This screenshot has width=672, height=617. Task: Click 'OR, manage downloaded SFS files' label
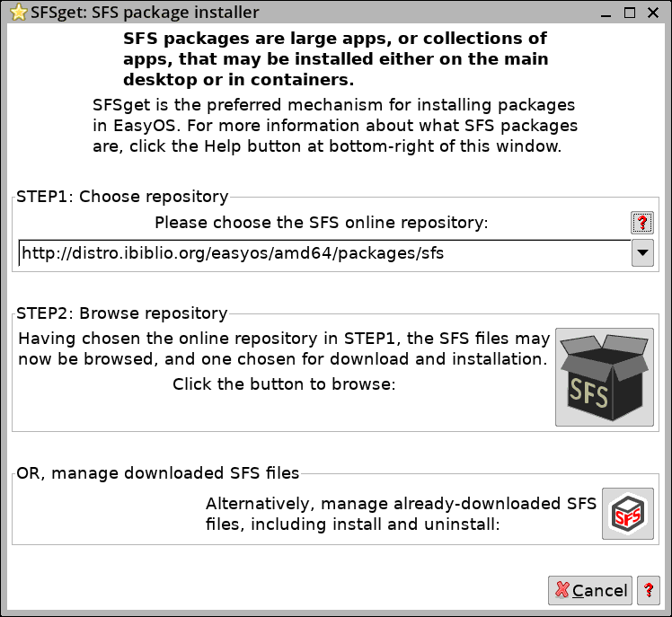point(158,473)
